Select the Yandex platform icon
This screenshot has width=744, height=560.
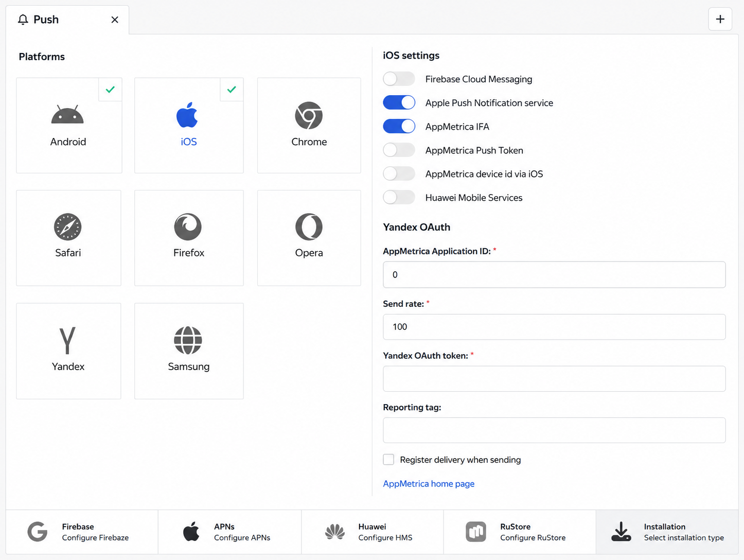(67, 340)
